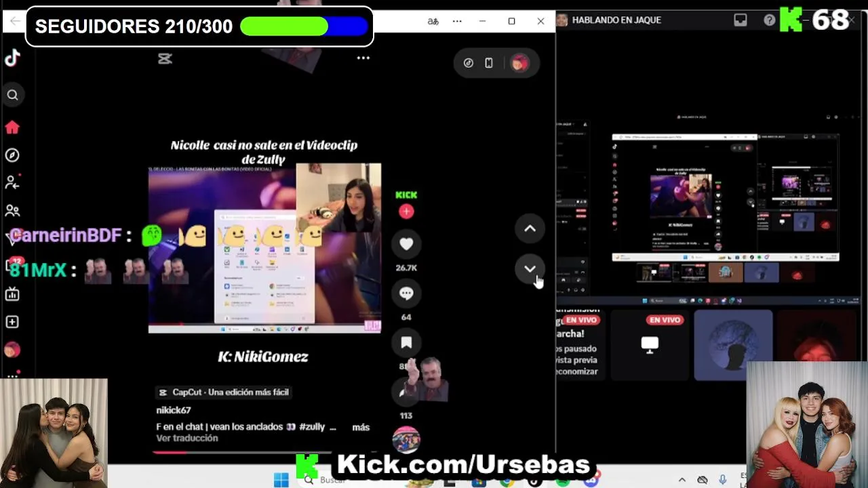868x488 pixels.
Task: Seek on the video progress bar
Action: [264, 452]
